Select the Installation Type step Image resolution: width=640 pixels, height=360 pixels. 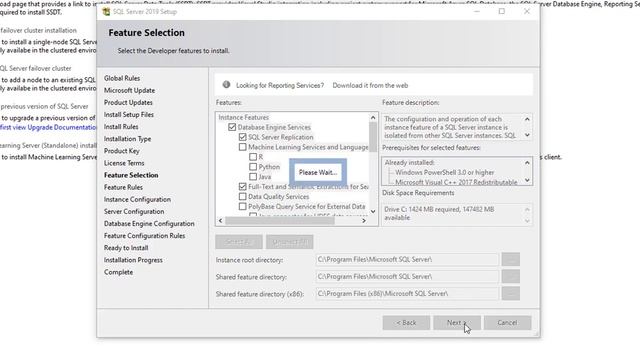point(127,139)
